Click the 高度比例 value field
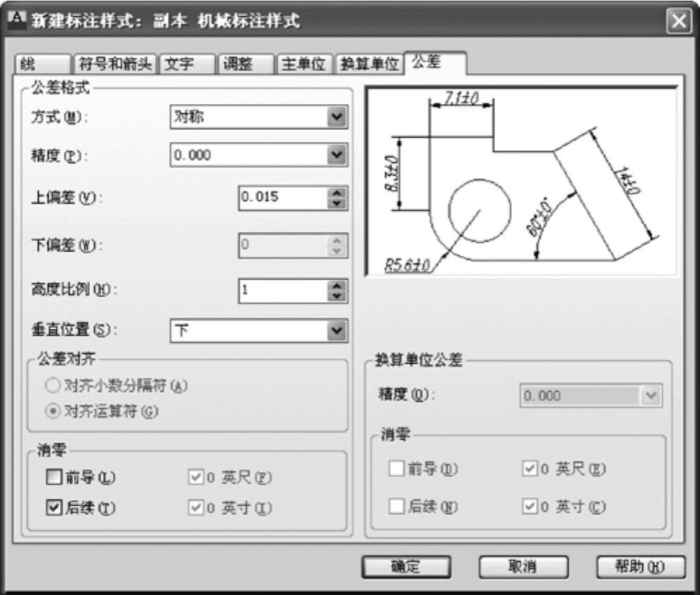Image resolution: width=700 pixels, height=595 pixels. point(284,291)
